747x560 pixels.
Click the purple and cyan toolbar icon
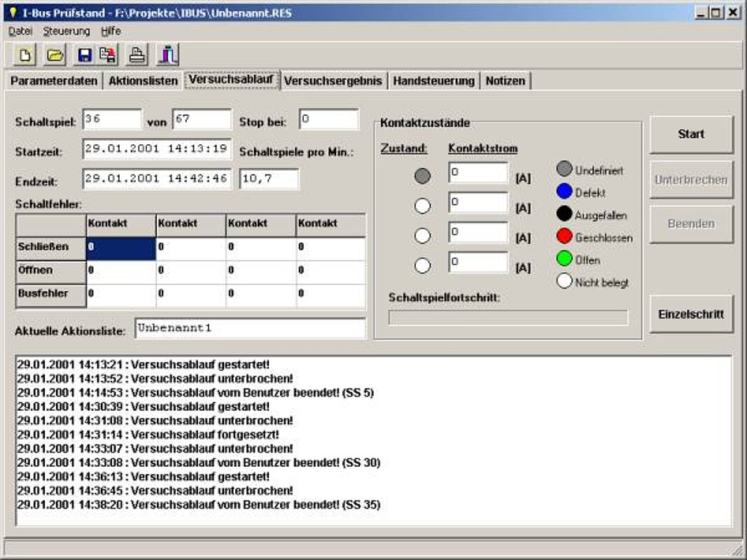[x=168, y=55]
